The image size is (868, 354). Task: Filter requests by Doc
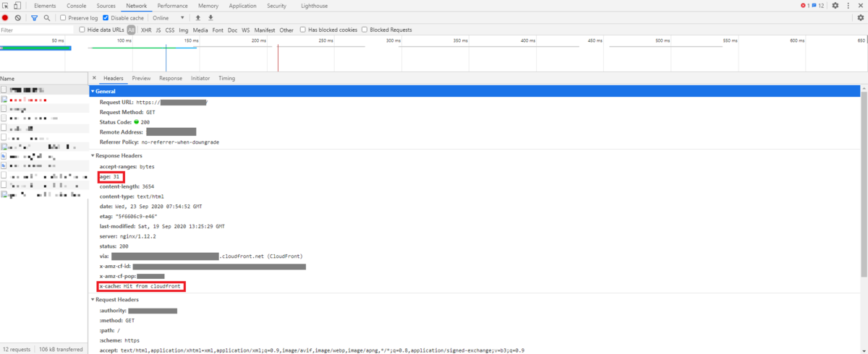[x=232, y=30]
